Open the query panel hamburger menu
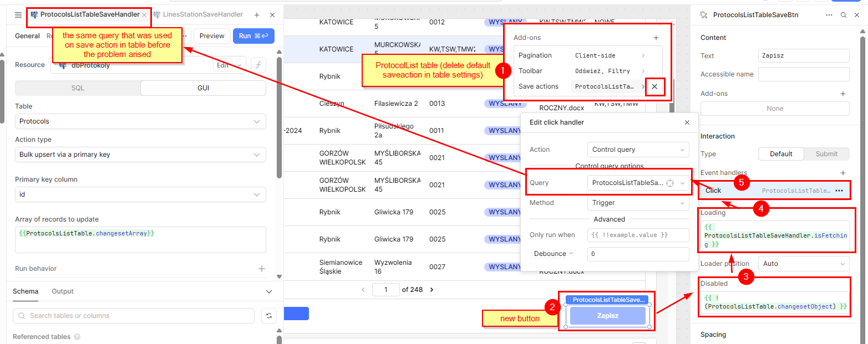The width and height of the screenshot is (868, 344). coord(18,15)
